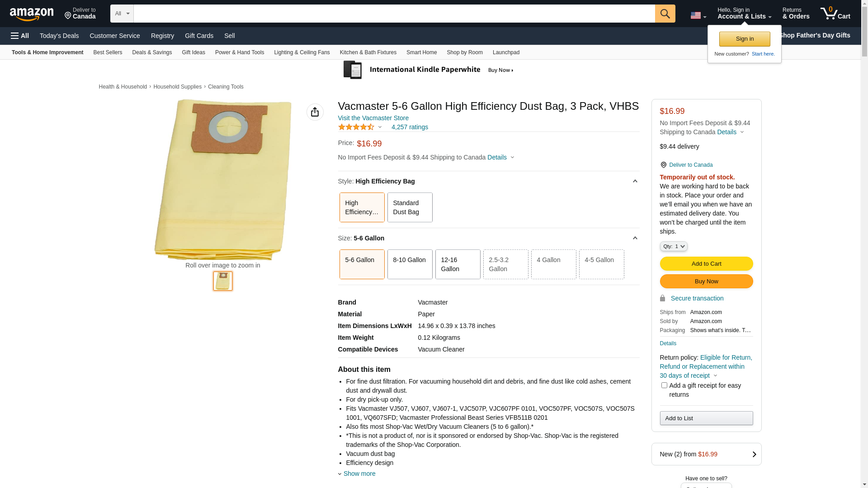This screenshot has height=488, width=868.
Task: Click the star rating icons
Action: coord(356,127)
